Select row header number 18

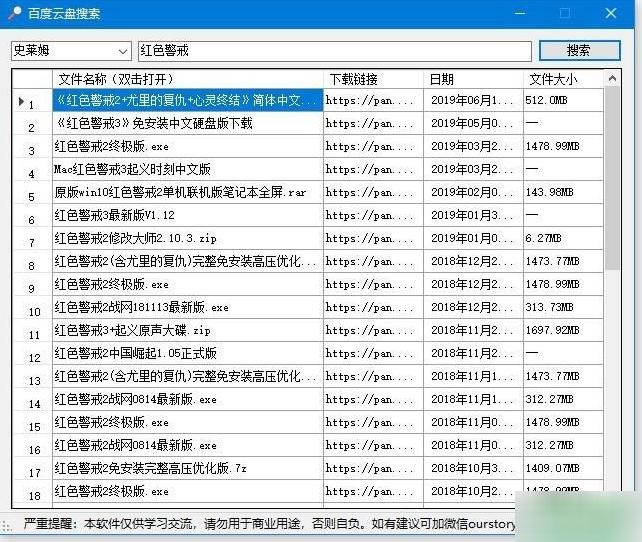click(x=32, y=491)
